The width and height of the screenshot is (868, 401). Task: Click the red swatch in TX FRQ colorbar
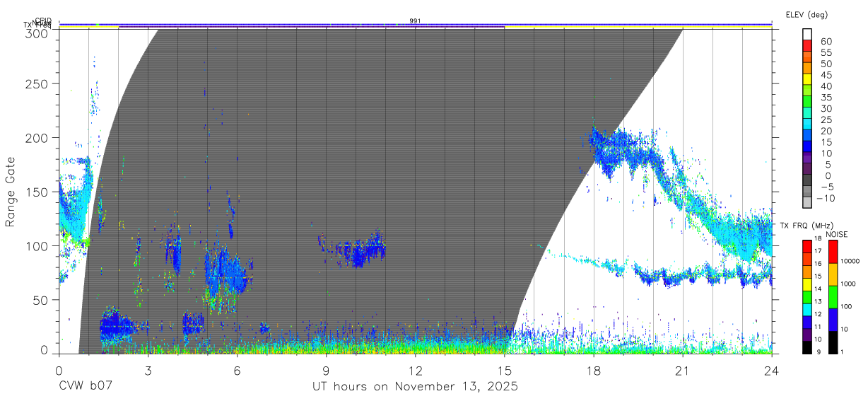point(807,246)
